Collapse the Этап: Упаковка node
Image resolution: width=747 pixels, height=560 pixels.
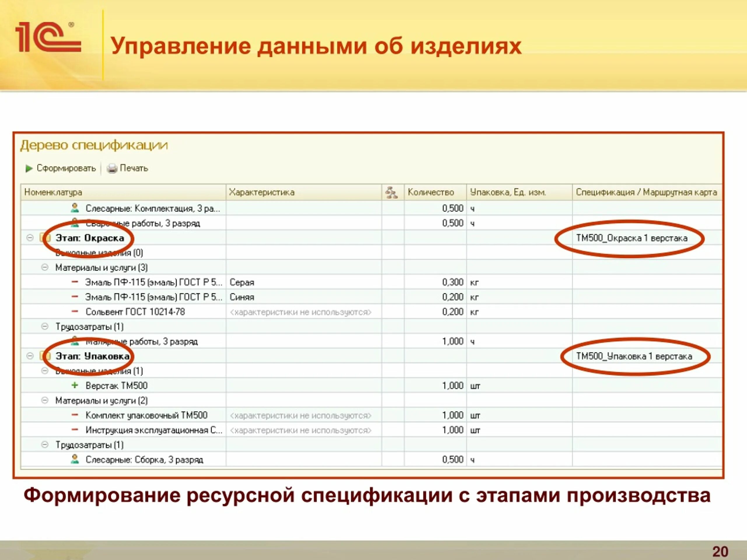pos(30,356)
